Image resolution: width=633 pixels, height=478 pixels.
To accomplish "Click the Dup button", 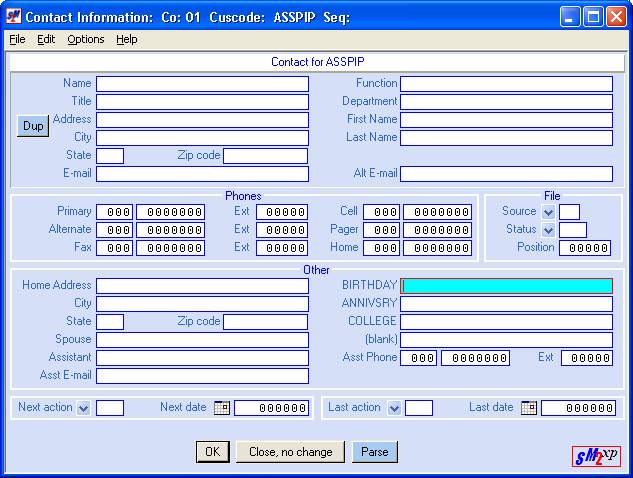I will tap(33, 126).
